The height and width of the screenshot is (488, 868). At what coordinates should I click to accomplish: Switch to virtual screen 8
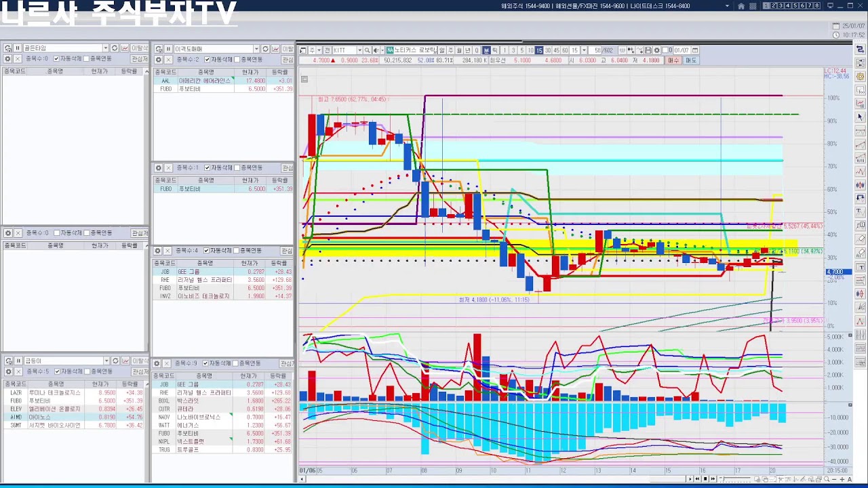[817, 6]
